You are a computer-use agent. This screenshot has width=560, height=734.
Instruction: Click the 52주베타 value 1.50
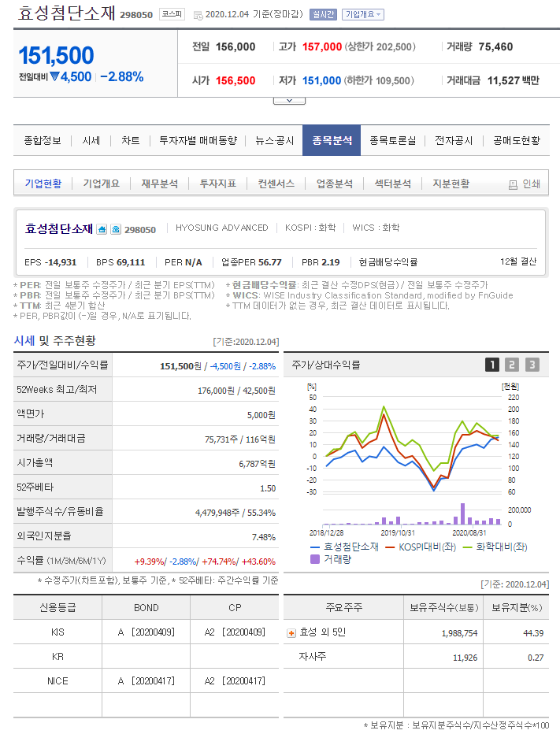click(x=268, y=488)
